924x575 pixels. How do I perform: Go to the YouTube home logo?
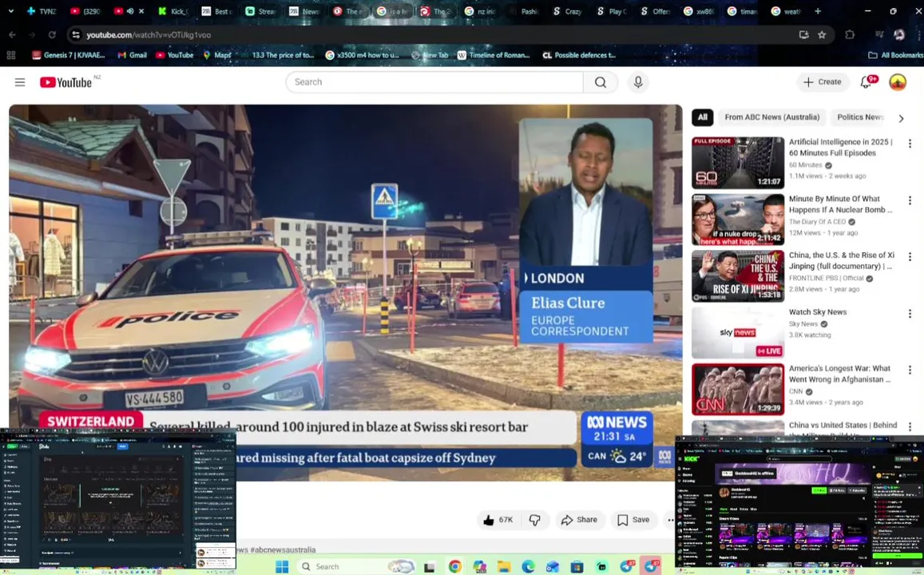pyautogui.click(x=66, y=82)
